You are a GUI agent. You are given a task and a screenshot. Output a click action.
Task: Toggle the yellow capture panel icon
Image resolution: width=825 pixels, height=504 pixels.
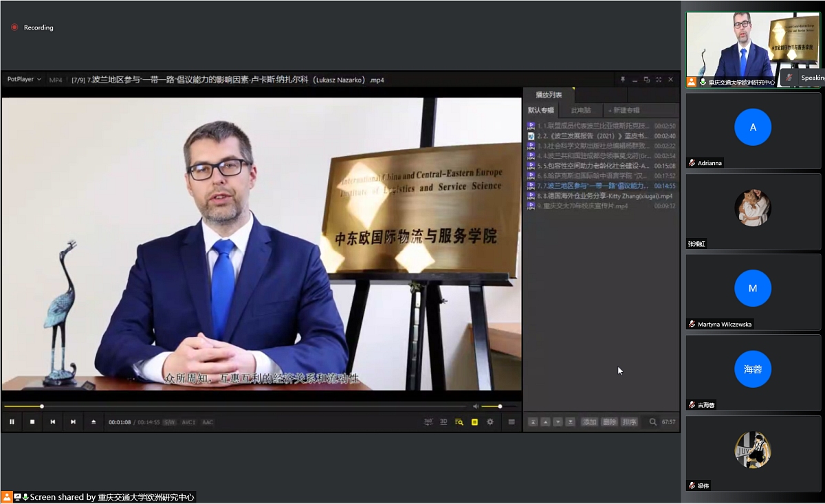coord(474,422)
